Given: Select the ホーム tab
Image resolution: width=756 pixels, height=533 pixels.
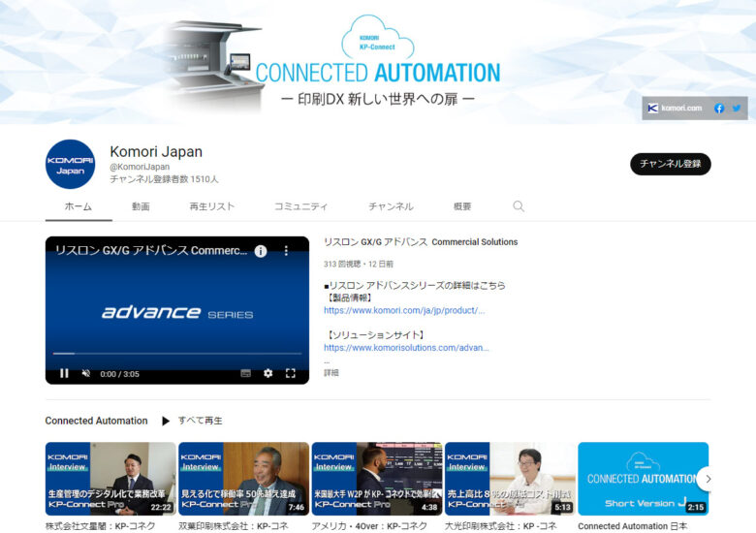Looking at the screenshot, I should point(79,206).
